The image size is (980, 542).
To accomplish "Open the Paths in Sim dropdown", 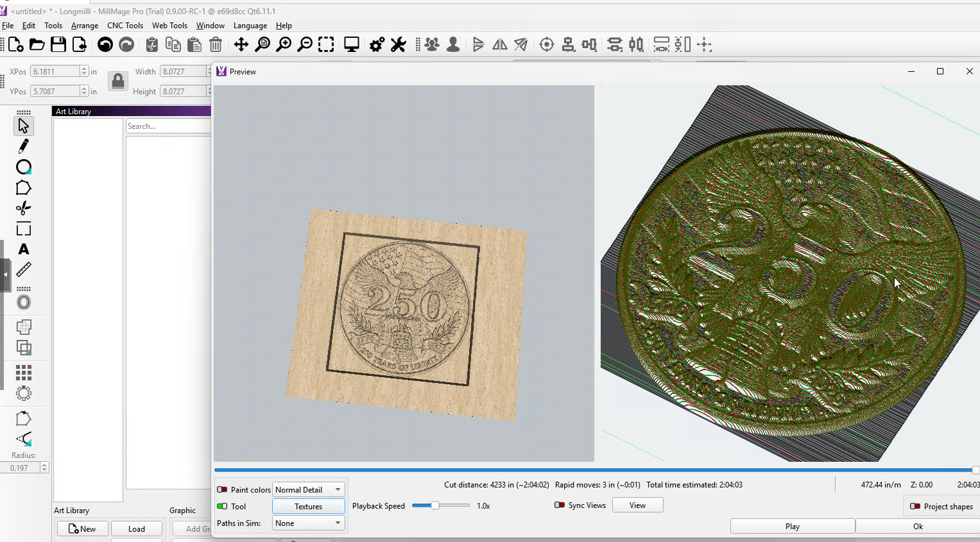I will pos(309,523).
